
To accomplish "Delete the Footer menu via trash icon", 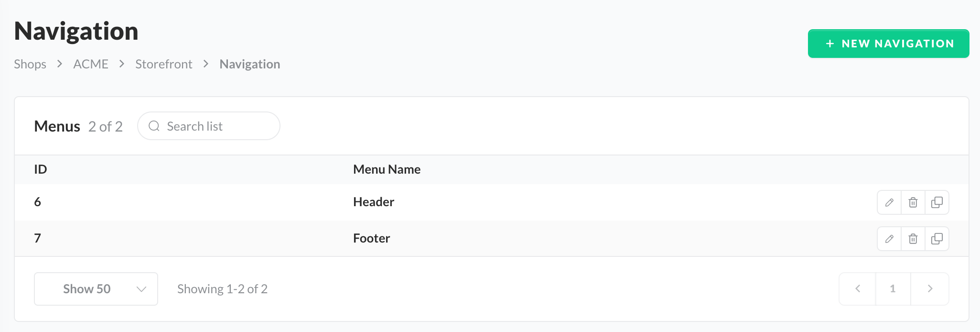I will 913,239.
